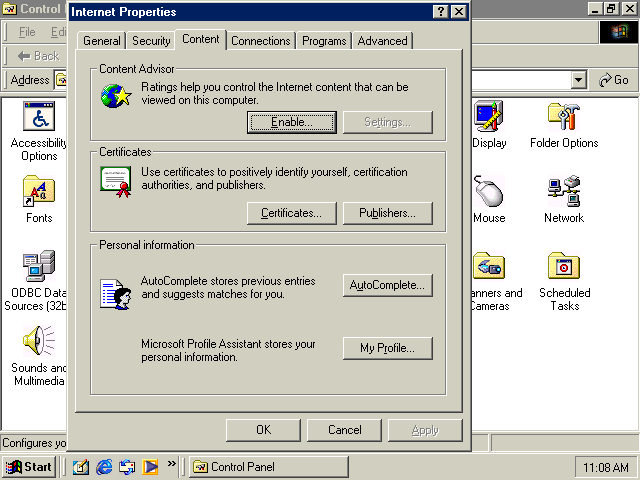This screenshot has width=640, height=480.
Task: Select the Network icon in Control Panel
Action: [x=564, y=191]
